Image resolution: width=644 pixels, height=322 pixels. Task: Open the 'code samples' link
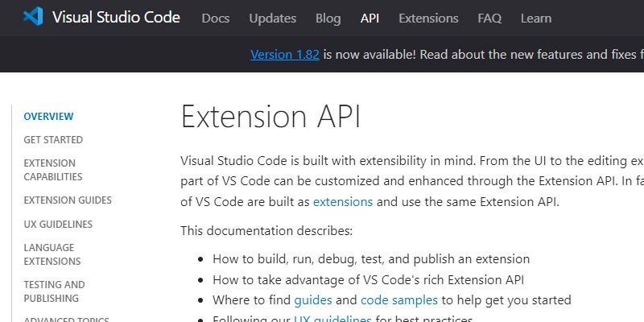[x=399, y=300]
